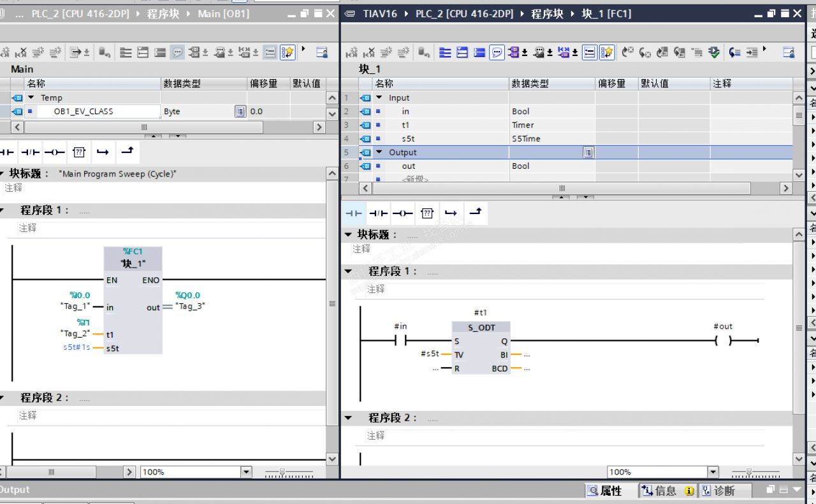This screenshot has width=816, height=504.
Task: Select the S5Time data type cell
Action: (551, 138)
